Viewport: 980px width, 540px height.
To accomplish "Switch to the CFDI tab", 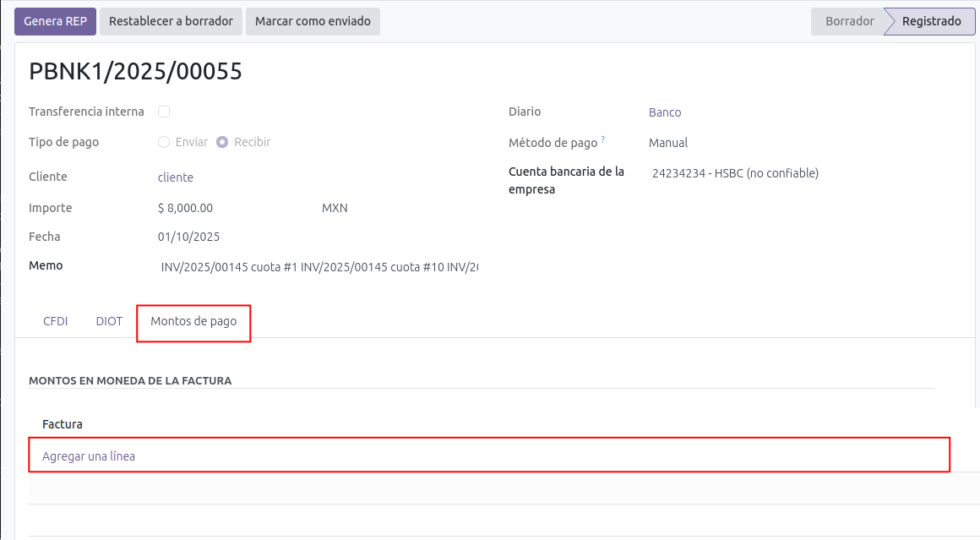I will coord(55,321).
